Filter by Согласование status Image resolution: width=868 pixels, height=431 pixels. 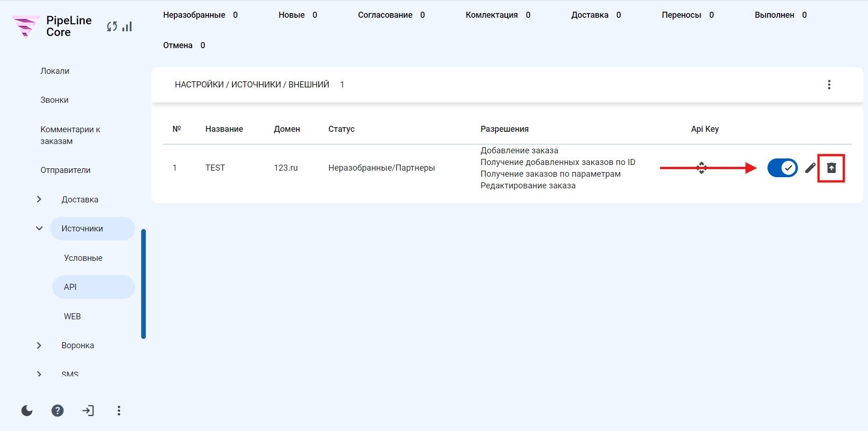click(391, 15)
